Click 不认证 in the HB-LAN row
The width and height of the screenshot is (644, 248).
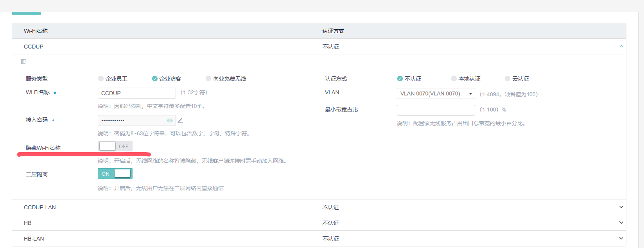tap(331, 239)
